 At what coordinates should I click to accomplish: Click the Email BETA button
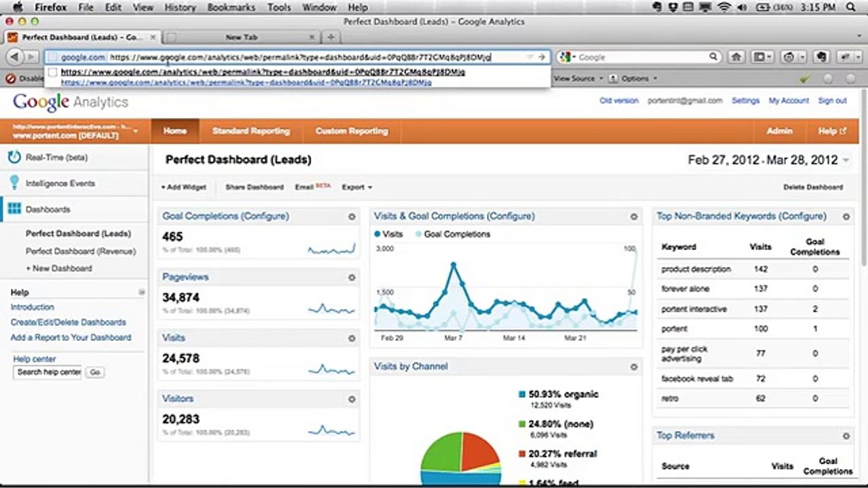click(313, 186)
